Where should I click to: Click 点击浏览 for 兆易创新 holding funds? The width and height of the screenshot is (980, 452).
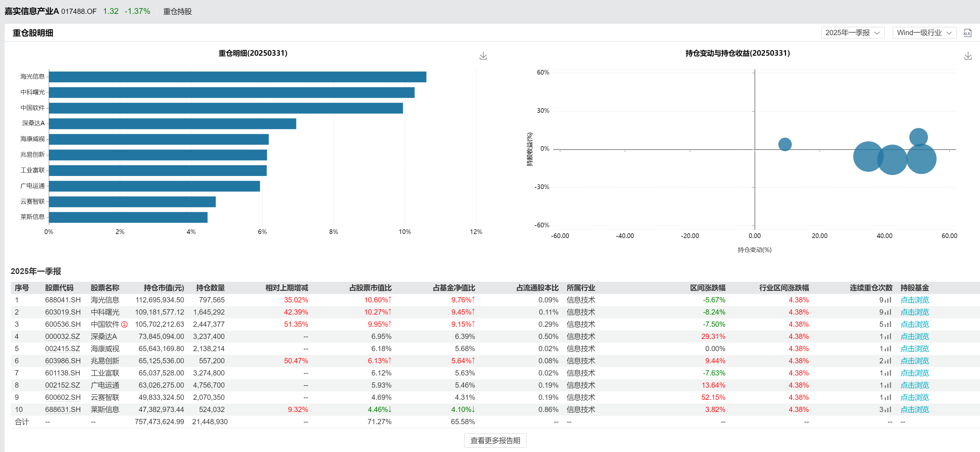click(x=915, y=361)
